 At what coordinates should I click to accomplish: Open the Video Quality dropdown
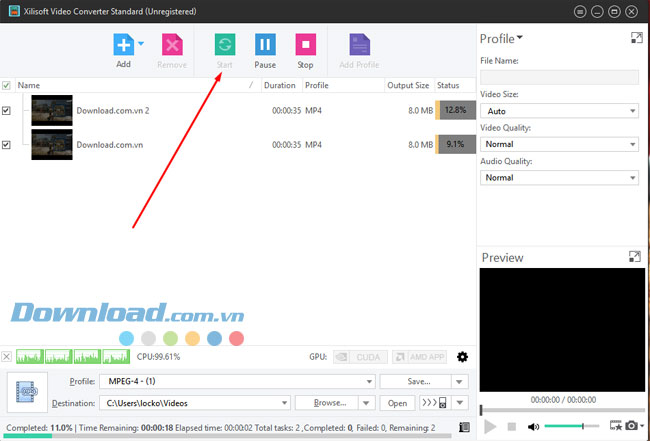(x=559, y=144)
